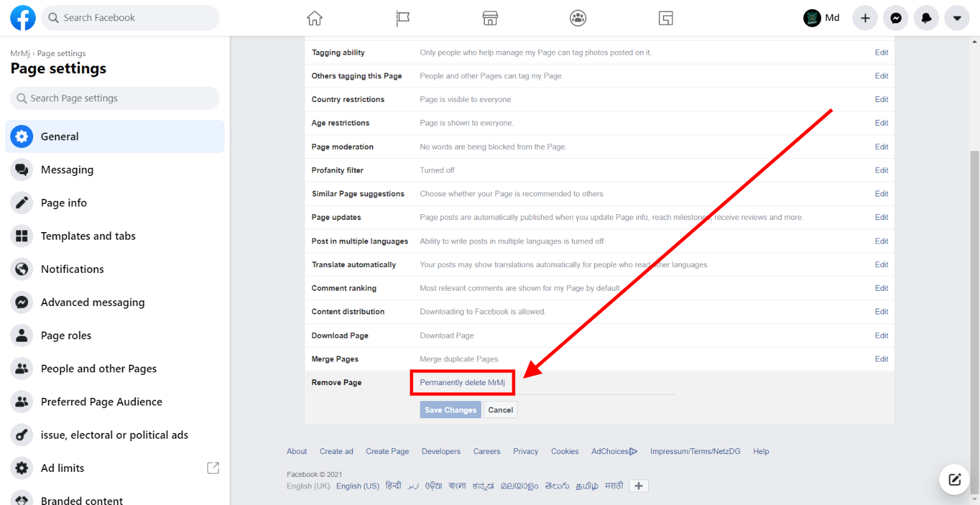Click the Advanced messaging icon
The image size is (980, 505).
click(x=22, y=302)
